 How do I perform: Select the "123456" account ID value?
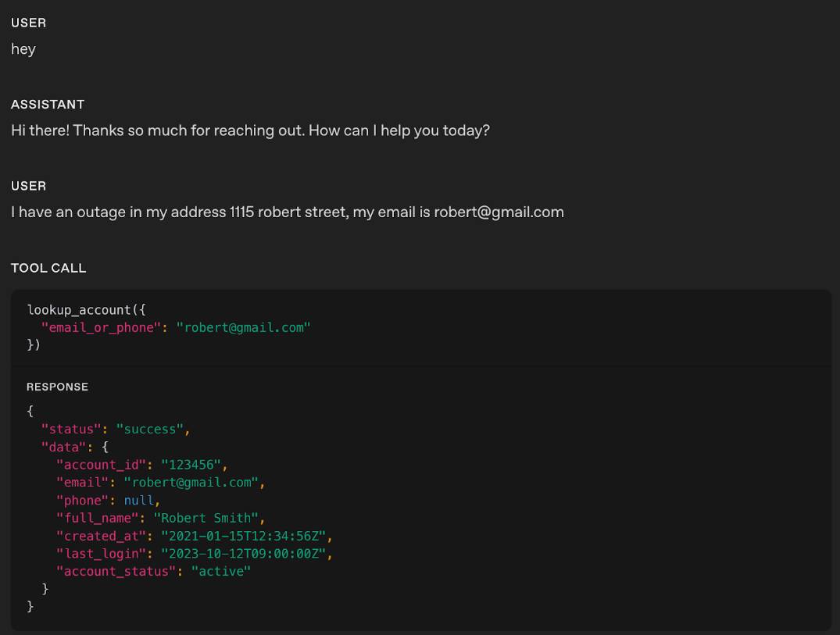[x=192, y=465]
